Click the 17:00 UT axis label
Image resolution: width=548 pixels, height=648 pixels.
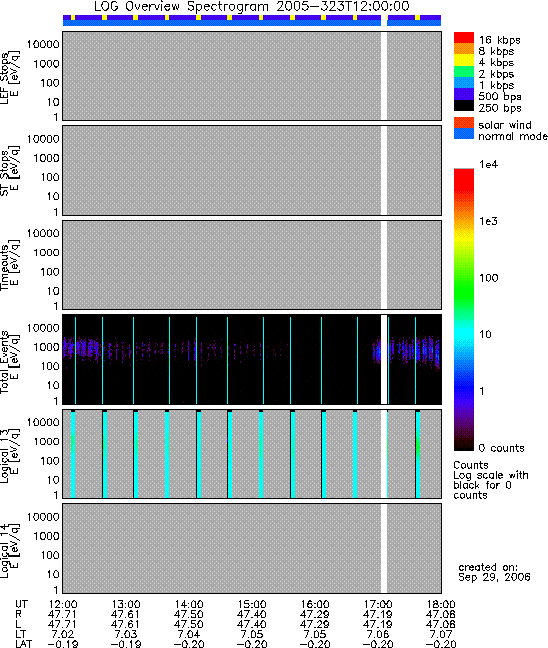(378, 605)
